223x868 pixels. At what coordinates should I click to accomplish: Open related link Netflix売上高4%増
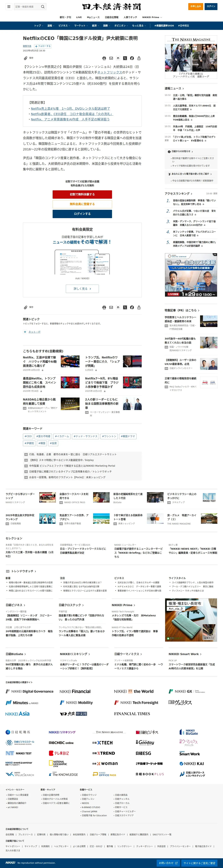tap(70, 109)
